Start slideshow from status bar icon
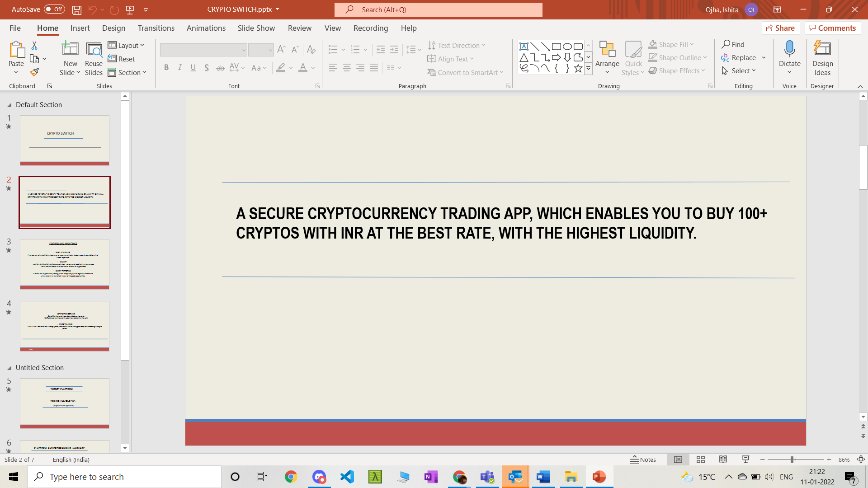868x488 pixels. tap(745, 460)
